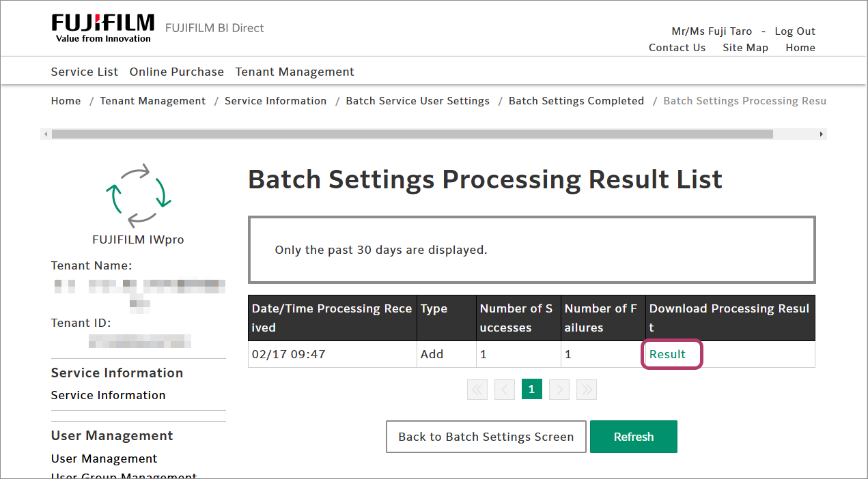Screen dimensions: 868x479
Task: Click the horizontal scrollbar track
Action: [796, 134]
